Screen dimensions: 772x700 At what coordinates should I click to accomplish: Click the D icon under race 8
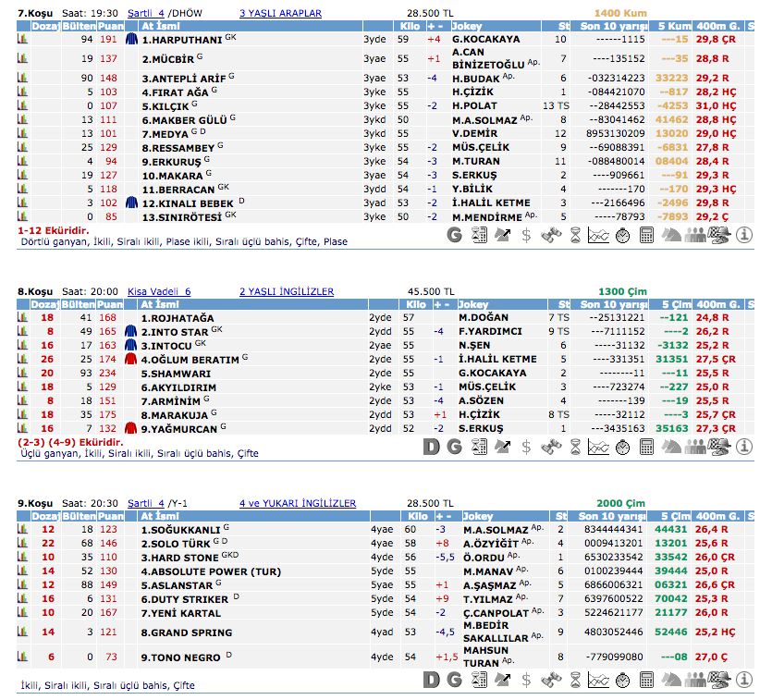point(431,447)
